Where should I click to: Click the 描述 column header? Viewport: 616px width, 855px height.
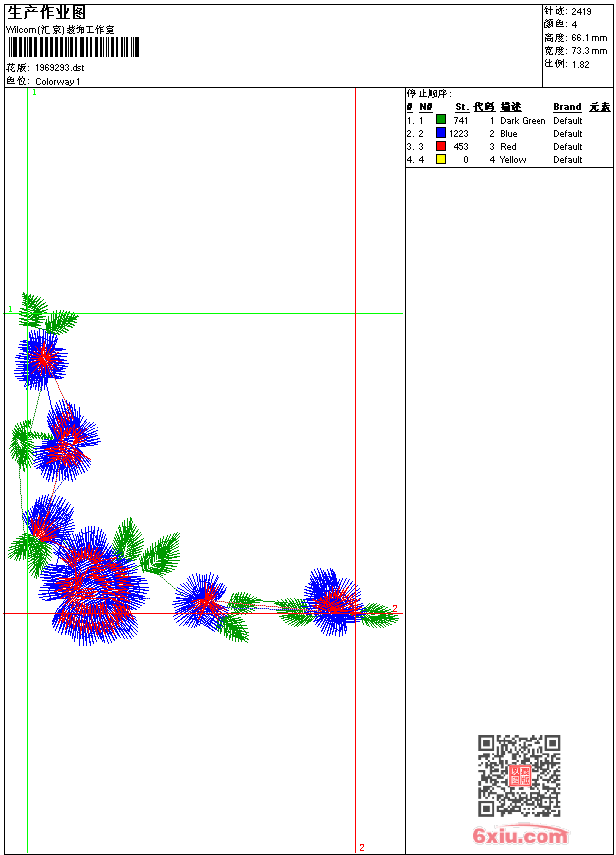[x=511, y=107]
